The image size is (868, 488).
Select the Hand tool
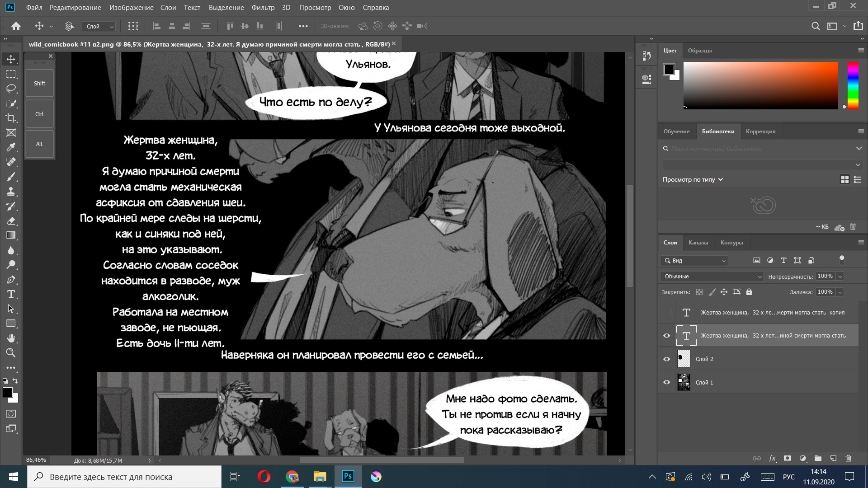coord(11,338)
